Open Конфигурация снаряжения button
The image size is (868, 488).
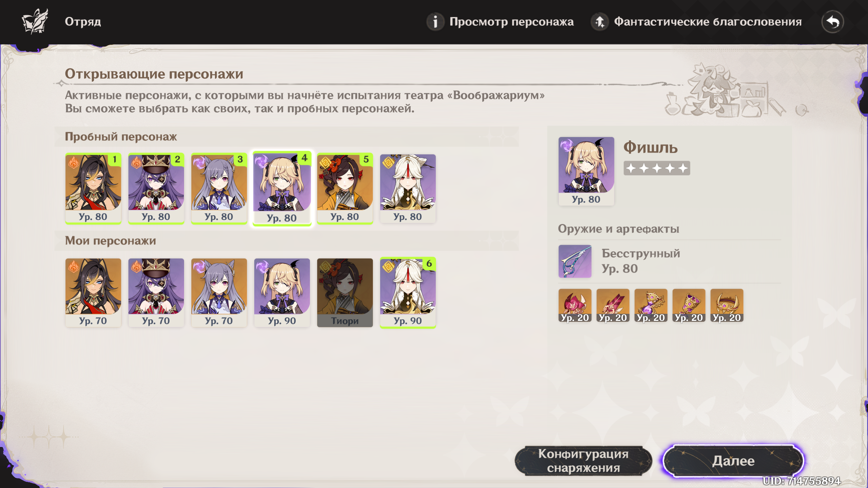tap(583, 461)
